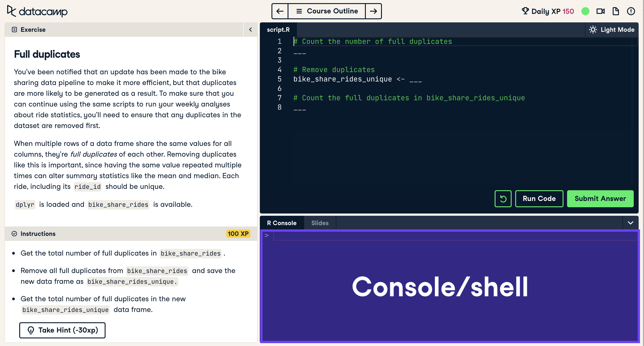Viewport: 644px width, 346px height.
Task: Click the Instructions section header
Action: coord(131,234)
